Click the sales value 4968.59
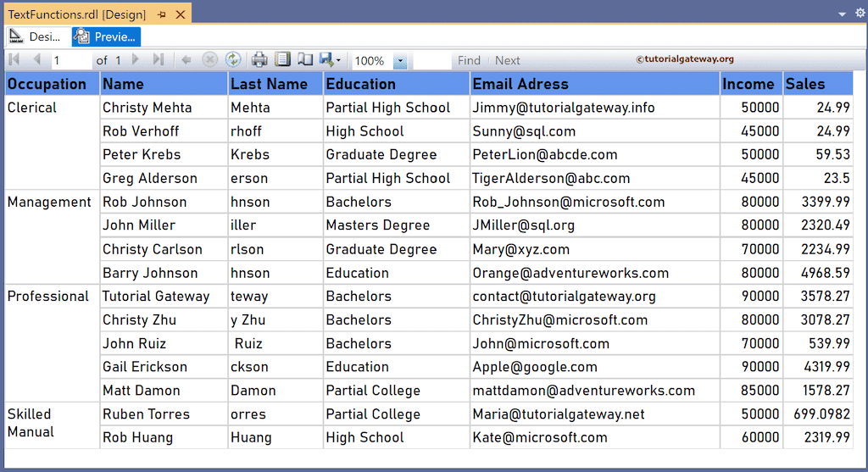868x472 pixels. click(826, 273)
